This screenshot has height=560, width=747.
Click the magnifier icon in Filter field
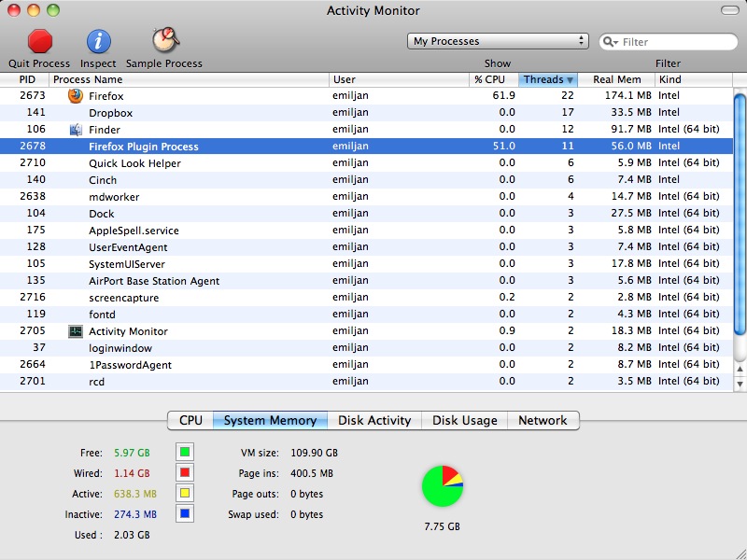coord(610,42)
